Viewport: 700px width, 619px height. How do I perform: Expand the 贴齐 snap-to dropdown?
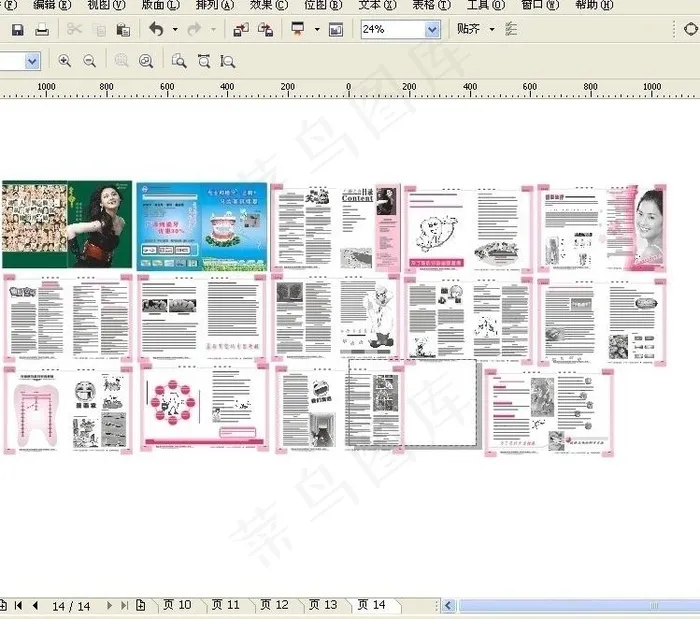[492, 30]
